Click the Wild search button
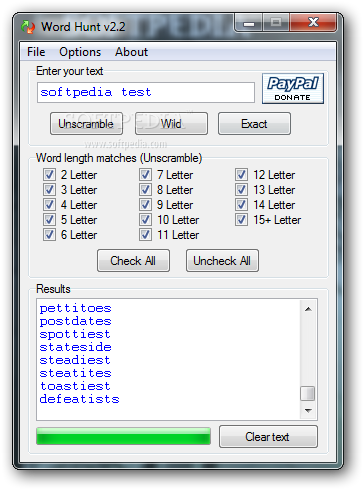364x490 pixels. [x=171, y=124]
